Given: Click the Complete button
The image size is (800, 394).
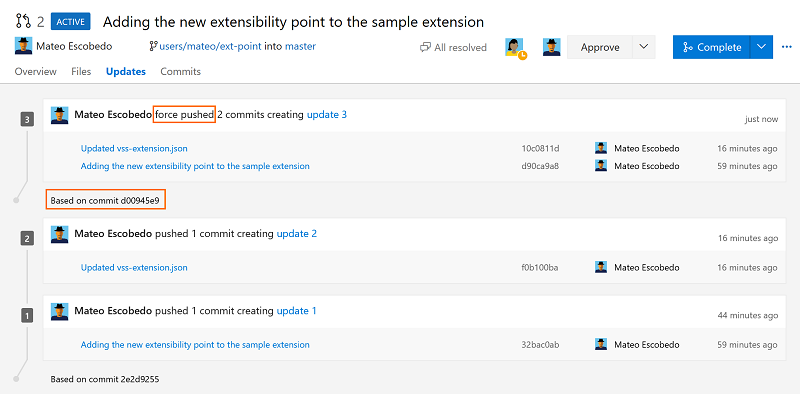Looking at the screenshot, I should [711, 47].
